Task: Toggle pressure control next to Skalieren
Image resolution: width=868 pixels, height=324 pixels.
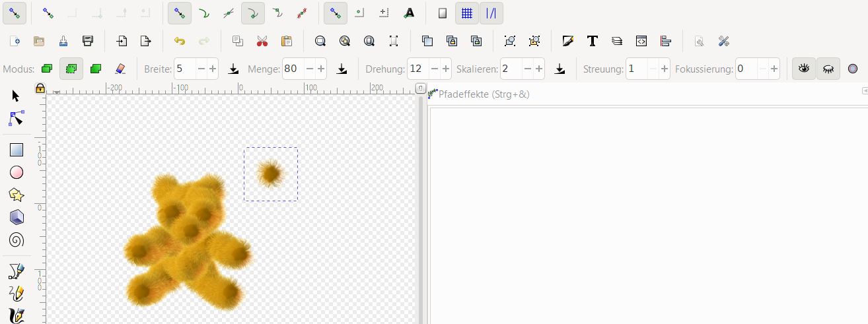Action: (x=560, y=69)
